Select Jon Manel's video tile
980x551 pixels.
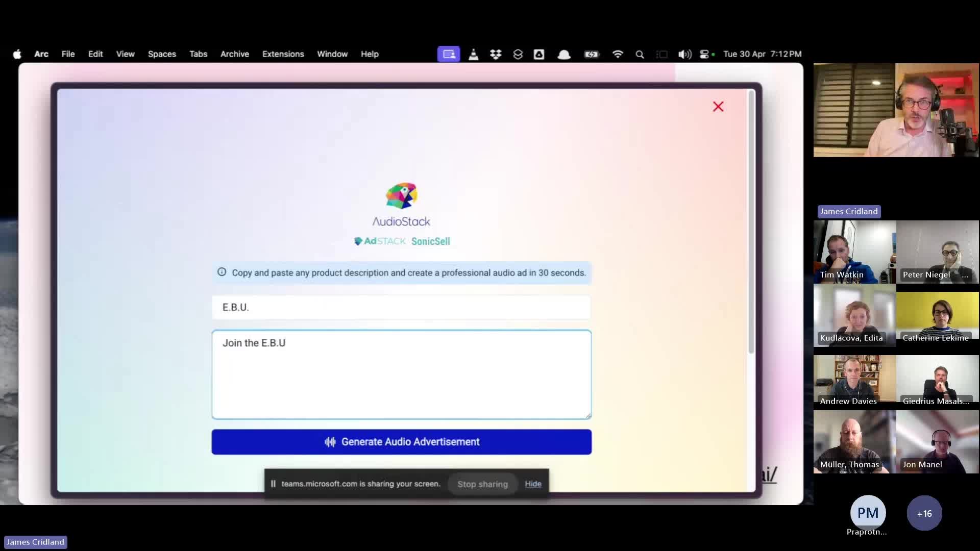938,442
